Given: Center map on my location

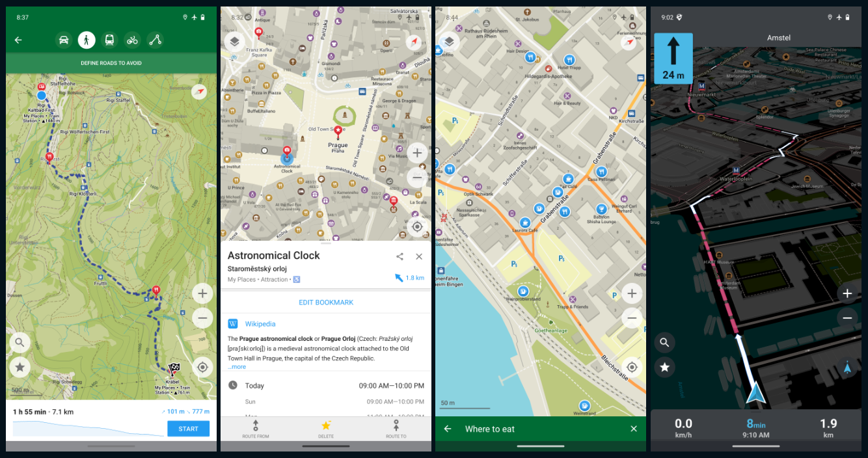Looking at the screenshot, I should pos(418,226).
